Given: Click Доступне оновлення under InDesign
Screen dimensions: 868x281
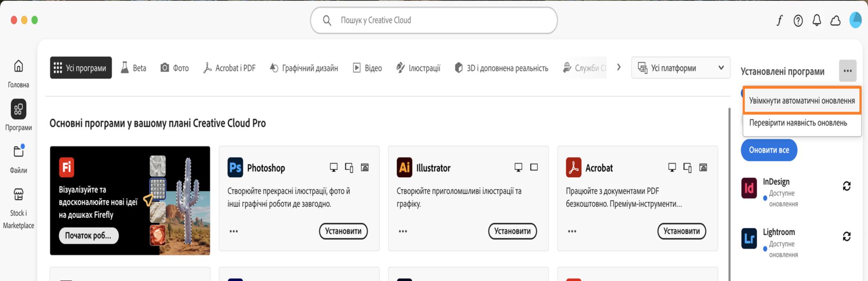Looking at the screenshot, I should [x=783, y=199].
